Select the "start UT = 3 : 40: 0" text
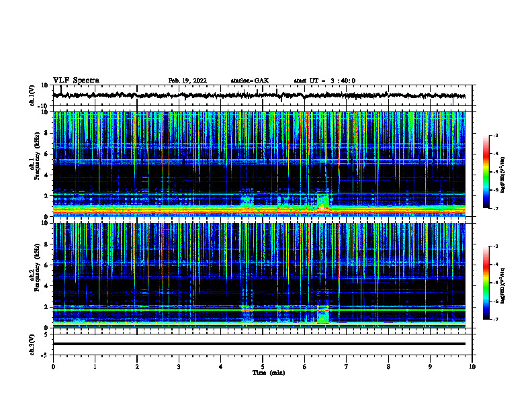 pos(324,81)
